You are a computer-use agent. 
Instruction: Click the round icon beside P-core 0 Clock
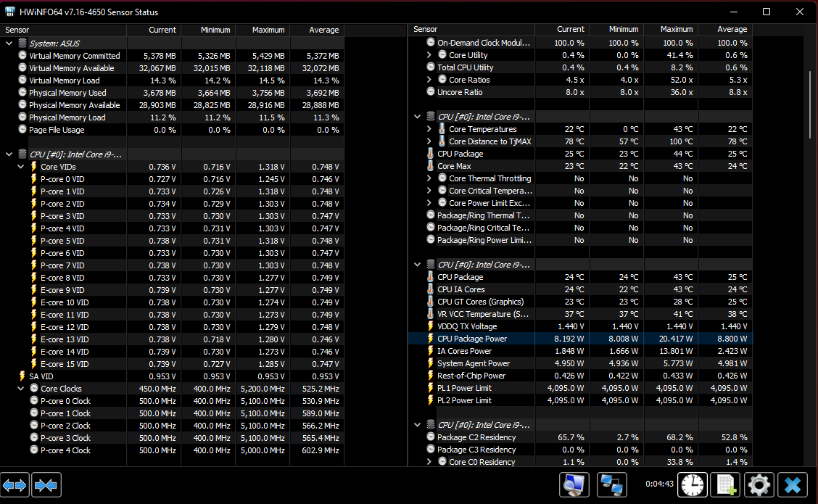[34, 401]
